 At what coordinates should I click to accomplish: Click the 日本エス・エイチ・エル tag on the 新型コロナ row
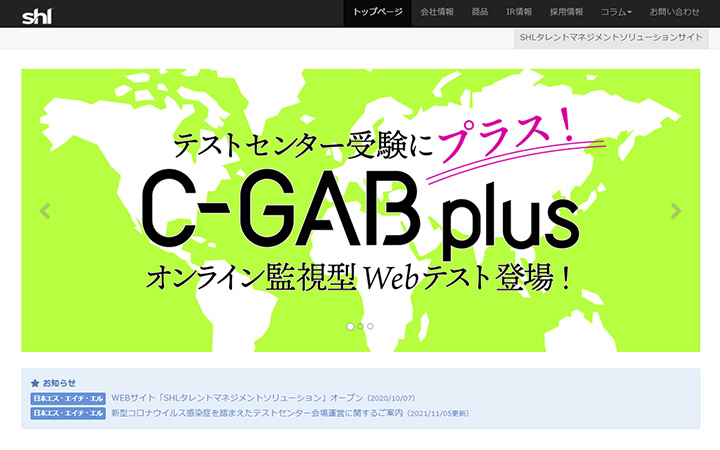point(68,413)
